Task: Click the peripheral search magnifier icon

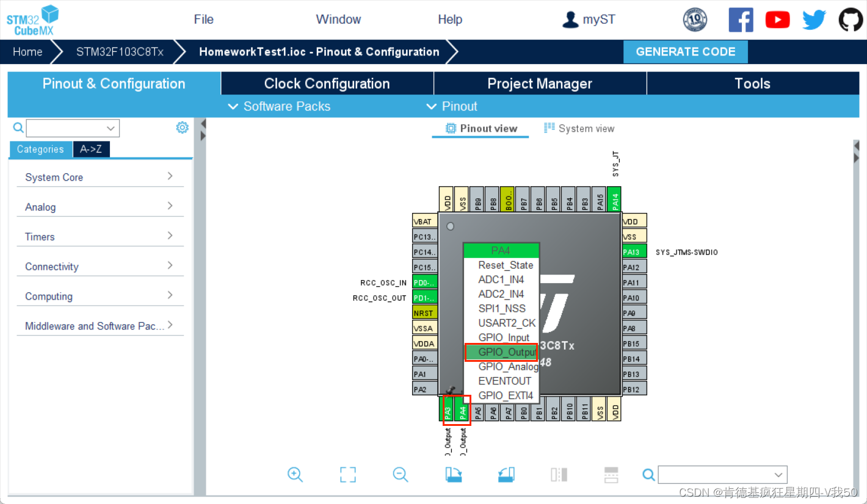Action: [18, 128]
